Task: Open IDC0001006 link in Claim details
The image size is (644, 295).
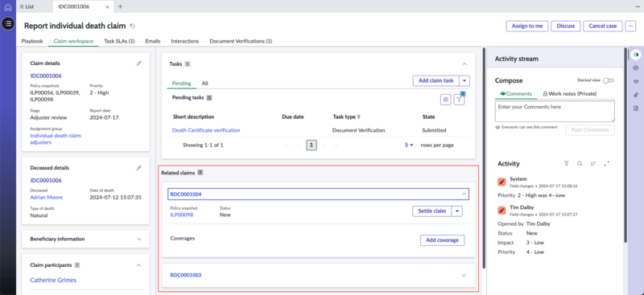Action: pyautogui.click(x=46, y=76)
